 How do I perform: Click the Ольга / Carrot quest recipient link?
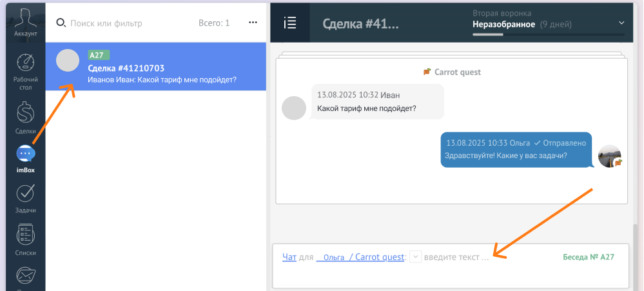[360, 257]
